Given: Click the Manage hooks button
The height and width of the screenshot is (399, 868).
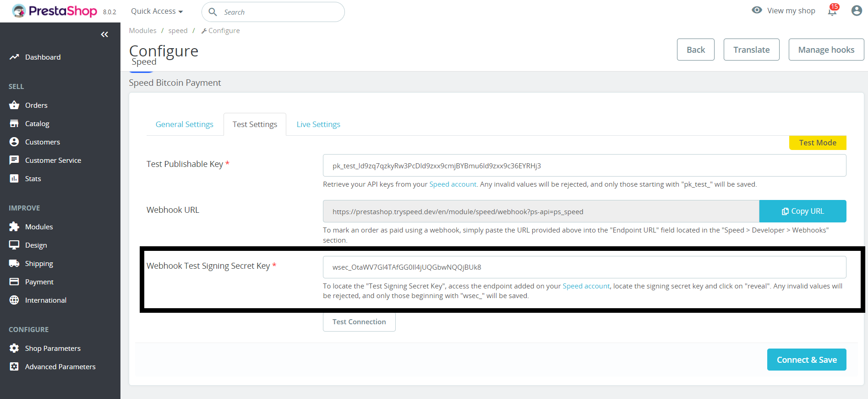Looking at the screenshot, I should tap(826, 50).
